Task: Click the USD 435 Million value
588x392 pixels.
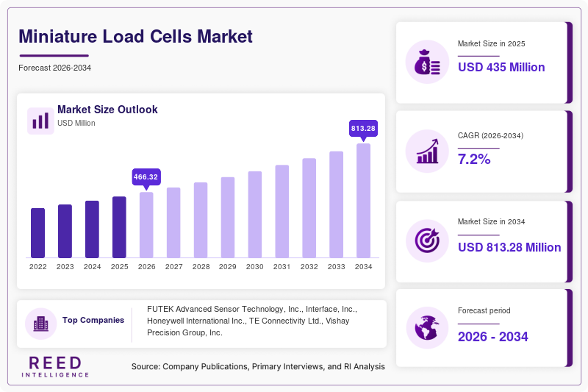Action: tap(501, 67)
